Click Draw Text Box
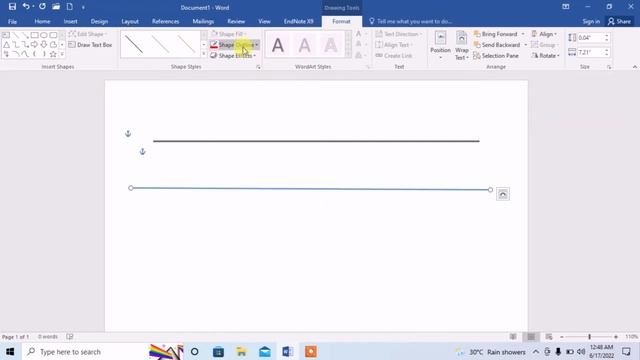 pyautogui.click(x=90, y=45)
